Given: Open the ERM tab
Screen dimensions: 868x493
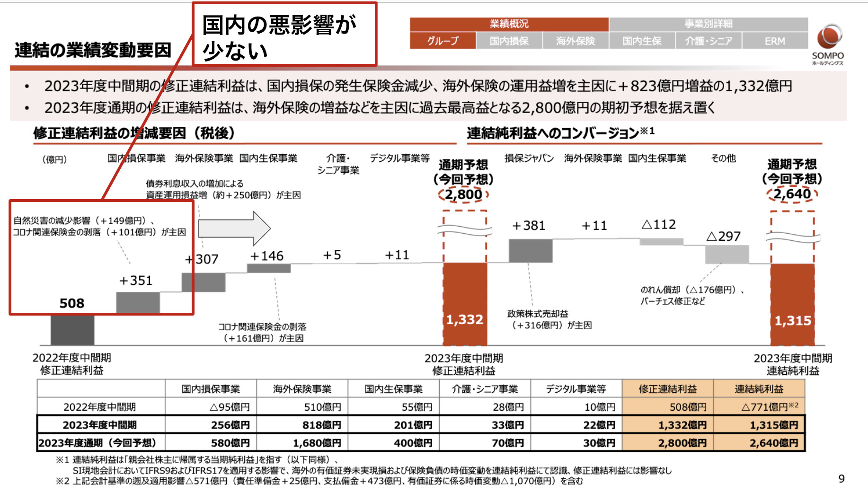Looking at the screenshot, I should tap(775, 41).
